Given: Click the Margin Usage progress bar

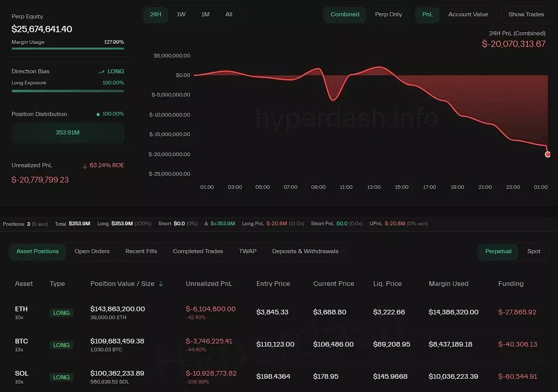Looking at the screenshot, I should (x=68, y=49).
